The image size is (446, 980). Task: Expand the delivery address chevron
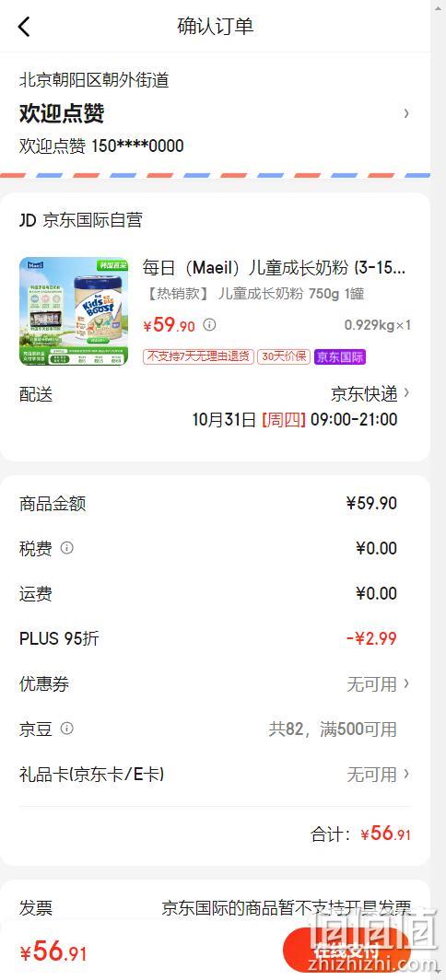pyautogui.click(x=406, y=113)
